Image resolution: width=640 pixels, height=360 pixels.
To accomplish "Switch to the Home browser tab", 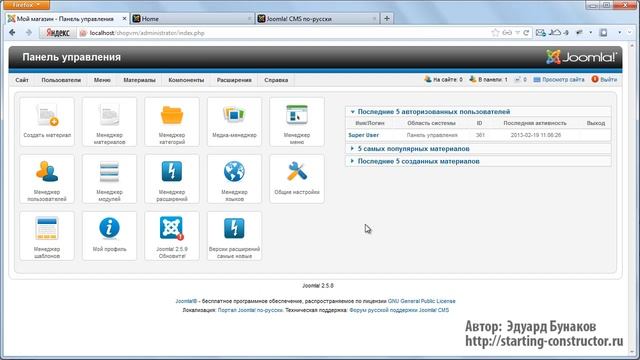I will pos(192,19).
